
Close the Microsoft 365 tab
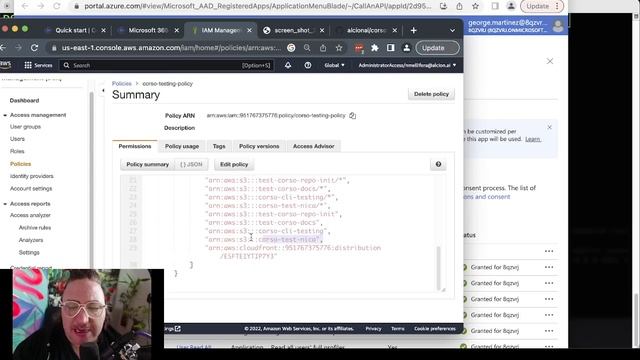point(176,30)
